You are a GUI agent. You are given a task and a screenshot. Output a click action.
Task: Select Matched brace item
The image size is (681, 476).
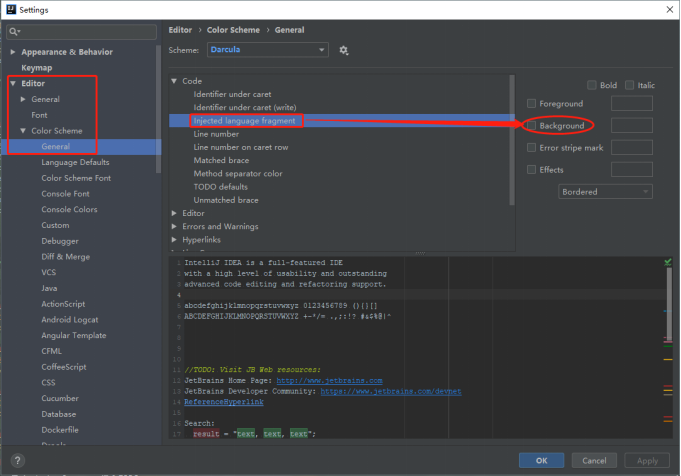(x=221, y=160)
